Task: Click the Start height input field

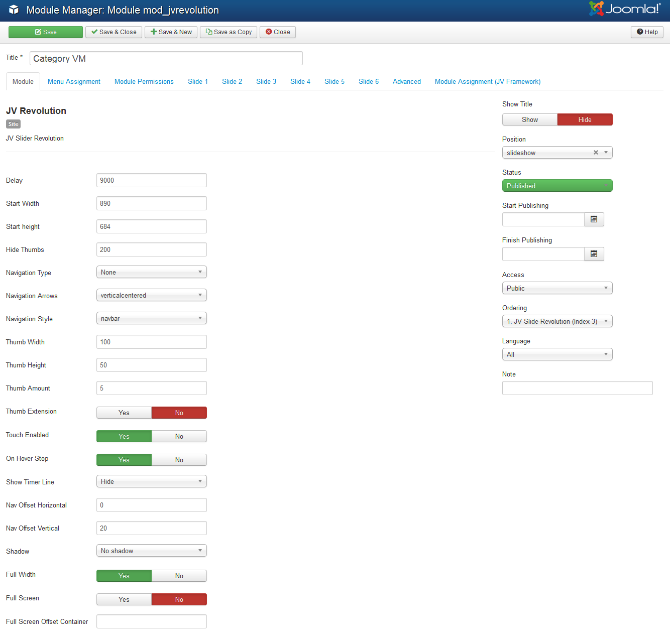Action: click(x=152, y=226)
